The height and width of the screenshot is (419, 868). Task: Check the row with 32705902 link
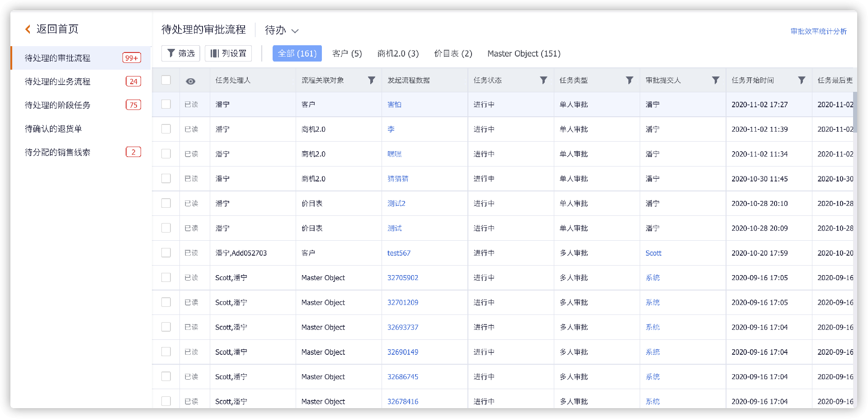tap(166, 277)
